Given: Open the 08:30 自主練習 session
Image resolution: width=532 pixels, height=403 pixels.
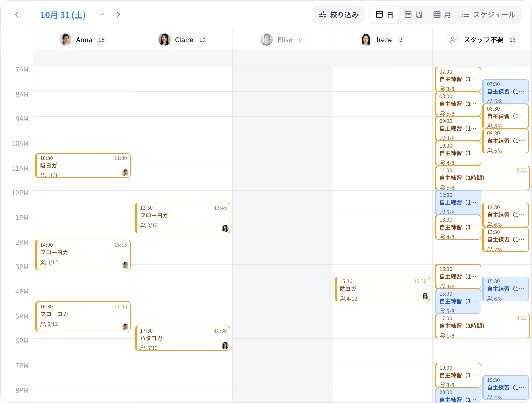Looking at the screenshot, I should [x=506, y=116].
